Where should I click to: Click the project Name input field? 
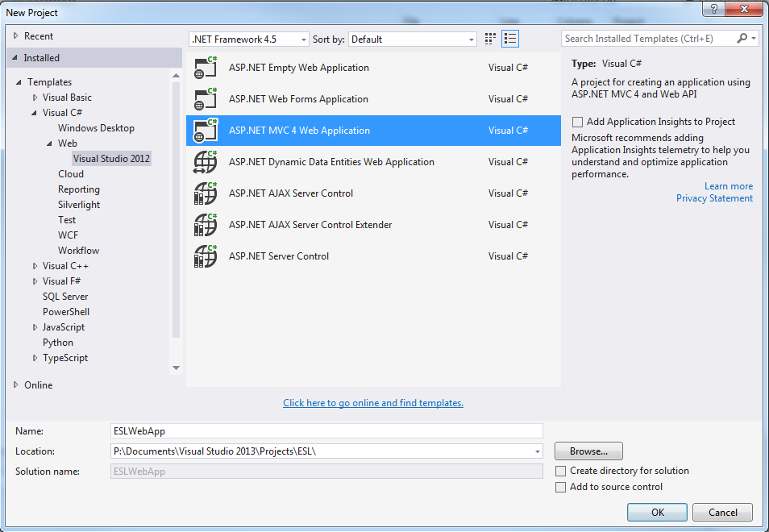(x=326, y=431)
